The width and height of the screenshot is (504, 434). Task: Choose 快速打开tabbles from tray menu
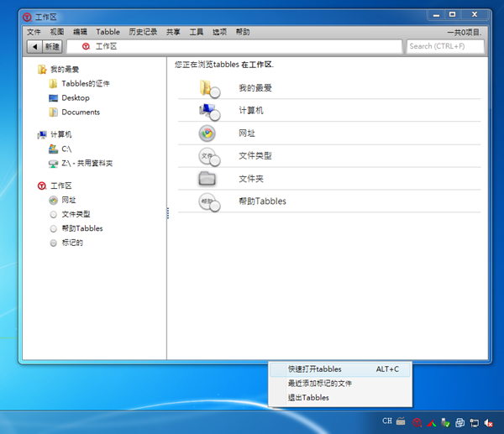(x=340, y=369)
